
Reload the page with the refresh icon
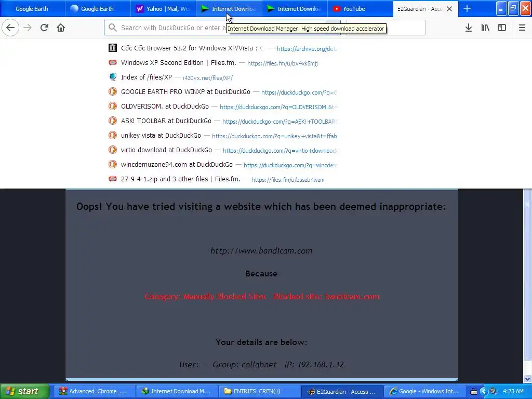[x=44, y=28]
